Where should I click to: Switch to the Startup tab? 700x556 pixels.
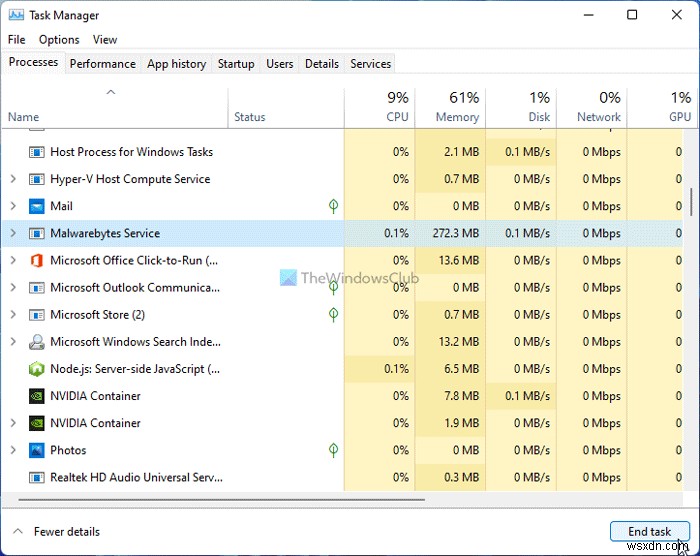coord(236,64)
